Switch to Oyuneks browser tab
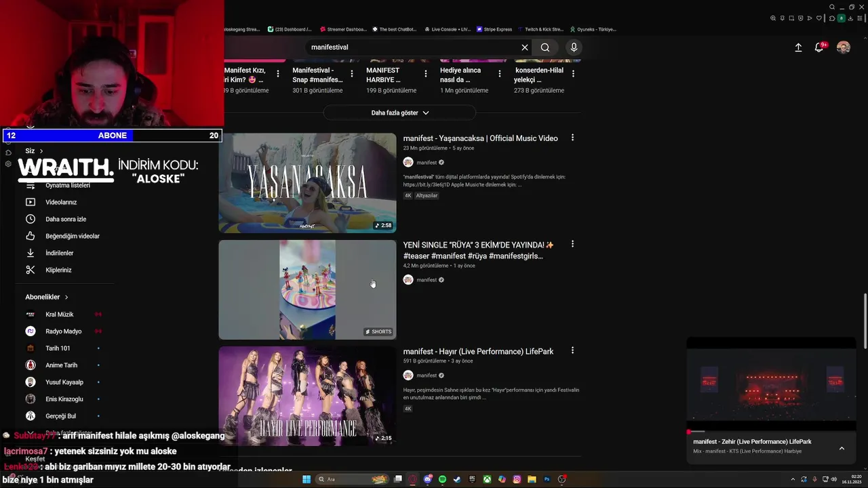868x488 pixels. pos(593,29)
